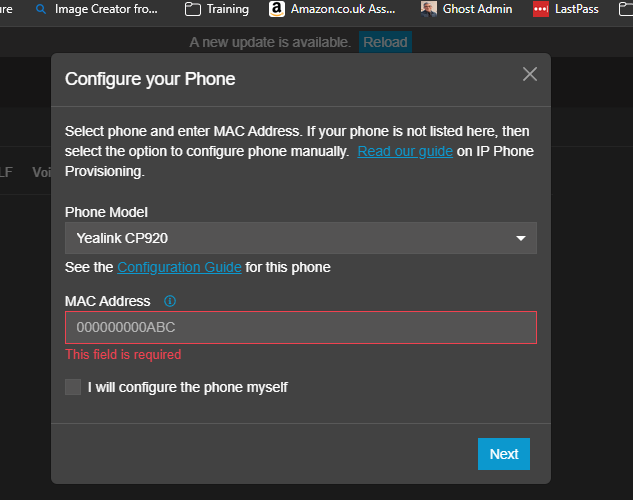Click Reload to apply the update
This screenshot has width=633, height=500.
click(385, 42)
